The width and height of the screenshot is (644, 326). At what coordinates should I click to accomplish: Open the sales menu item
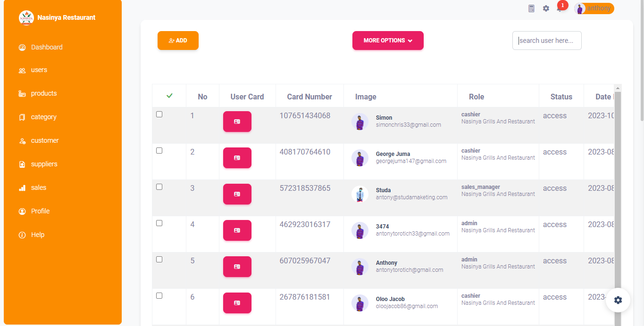pos(38,187)
